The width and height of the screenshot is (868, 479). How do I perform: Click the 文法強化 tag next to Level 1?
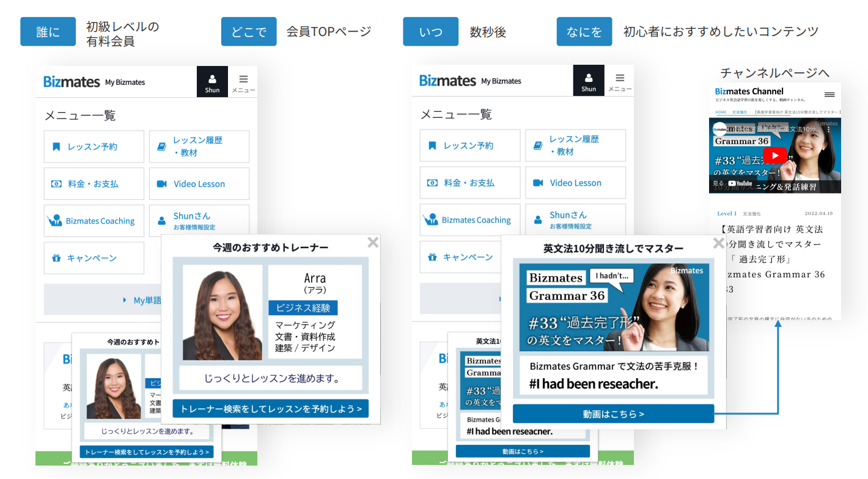coord(752,214)
